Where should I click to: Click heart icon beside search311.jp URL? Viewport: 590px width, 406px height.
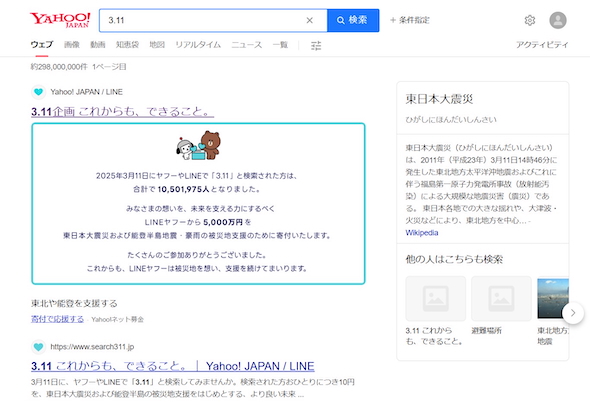click(38, 347)
